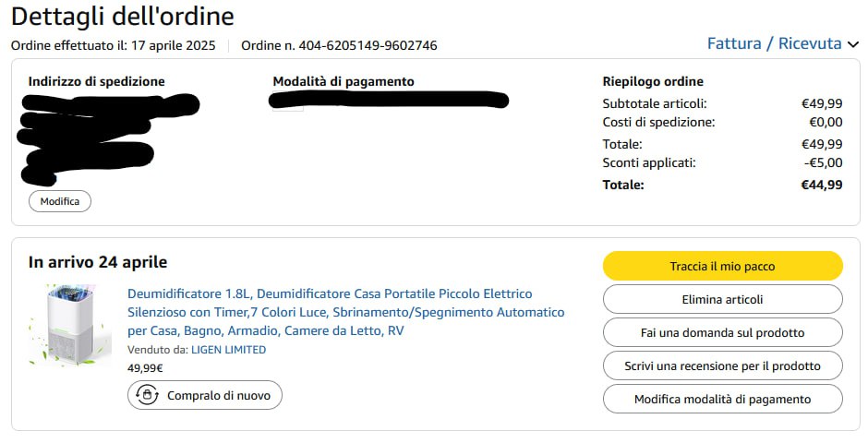Expand the chevron next to Fattura / Ricevuta
868x443 pixels.
[x=853, y=44]
